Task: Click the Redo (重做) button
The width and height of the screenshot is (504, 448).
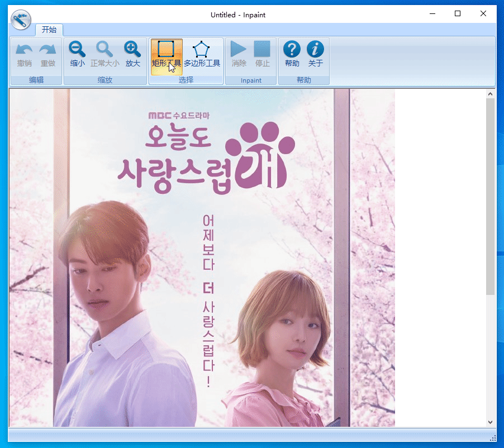Action: coord(48,55)
